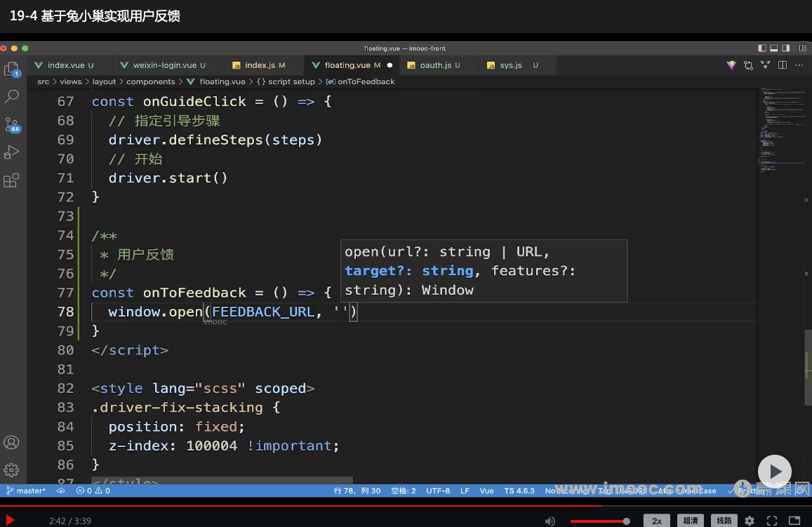This screenshot has height=527, width=812.
Task: Open the Source Control view with badge 55
Action: tap(12, 125)
